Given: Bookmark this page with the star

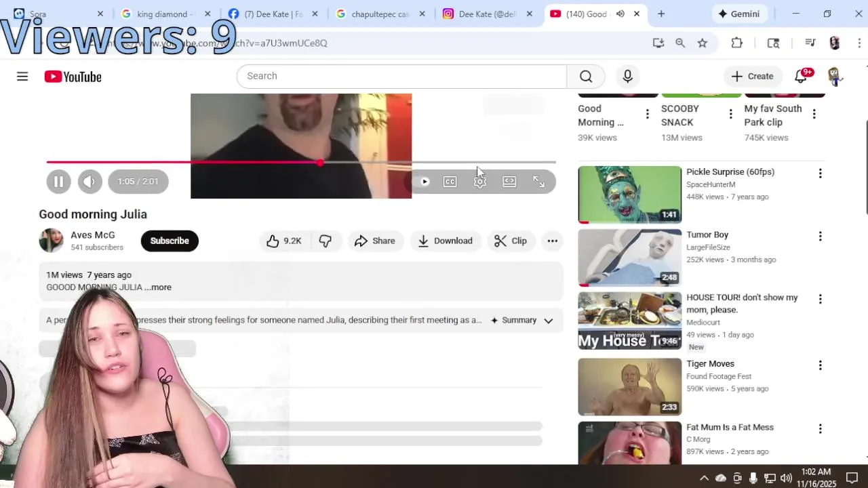Looking at the screenshot, I should click(703, 43).
